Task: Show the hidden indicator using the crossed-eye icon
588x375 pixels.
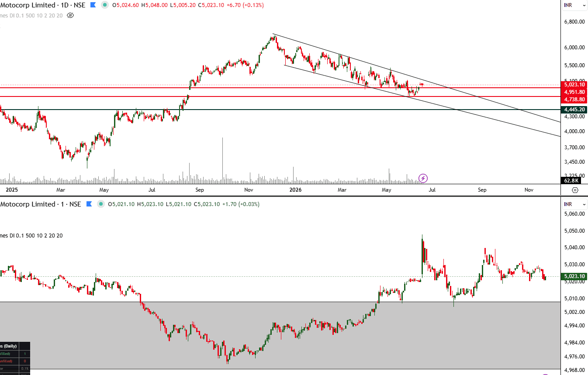Action: 70,15
